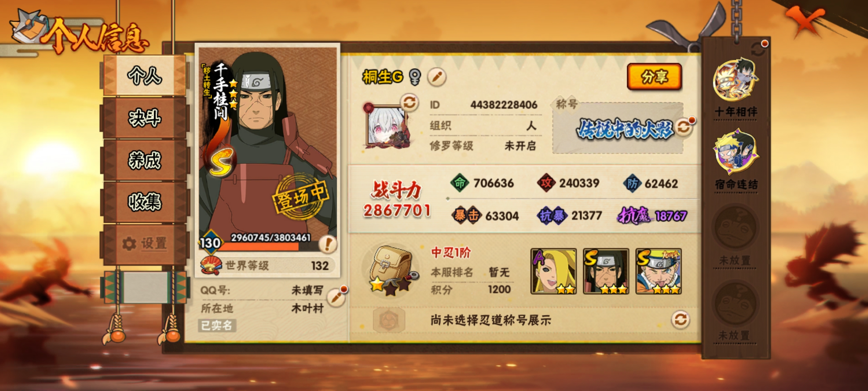Open the 收集 tab

(145, 202)
